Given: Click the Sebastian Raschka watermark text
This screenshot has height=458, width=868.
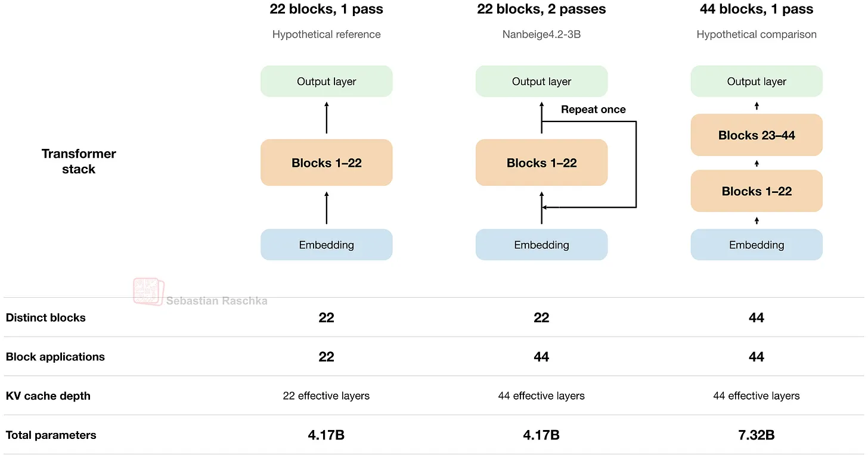Looking at the screenshot, I should [x=216, y=301].
